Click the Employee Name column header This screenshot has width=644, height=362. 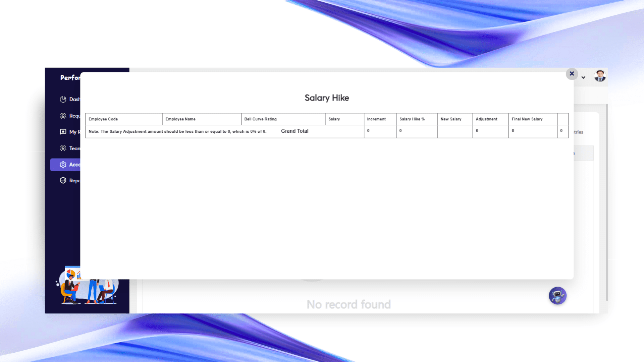(180, 119)
